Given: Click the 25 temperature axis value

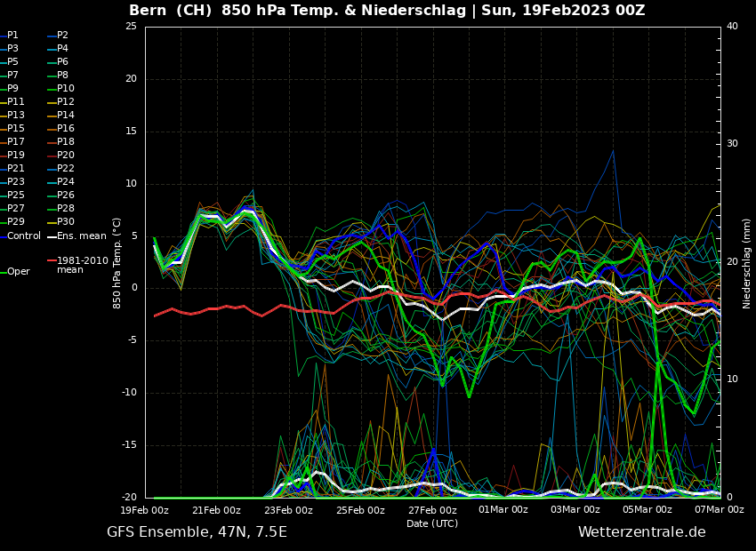Looking at the screenshot, I should pos(131,26).
